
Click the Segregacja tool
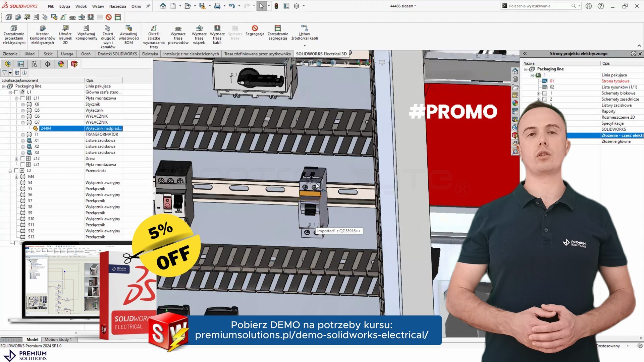pos(255,31)
